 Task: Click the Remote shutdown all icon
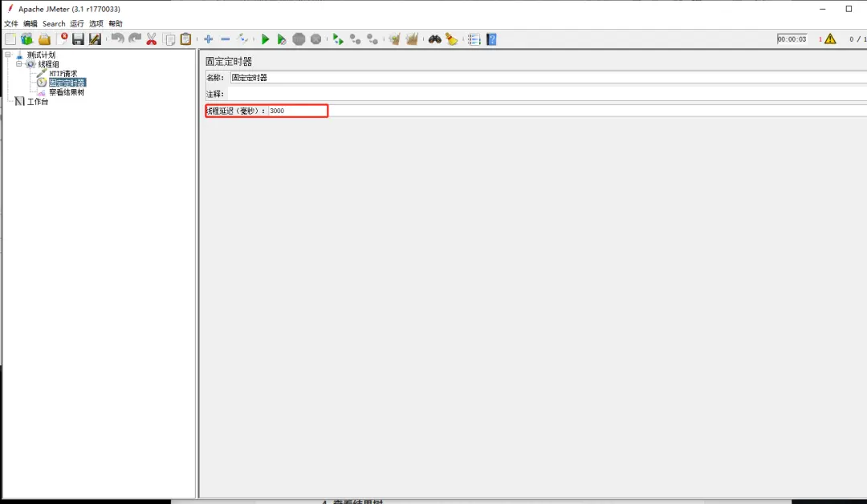tap(372, 39)
